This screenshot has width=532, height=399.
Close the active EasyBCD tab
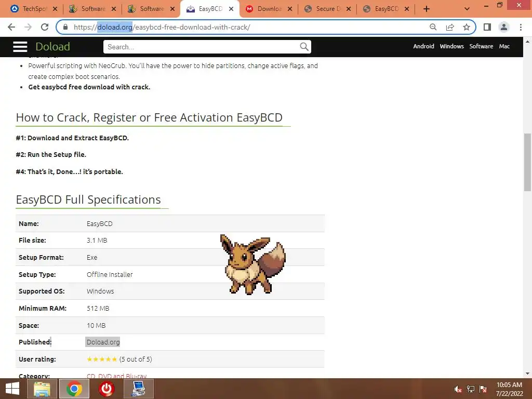point(231,9)
